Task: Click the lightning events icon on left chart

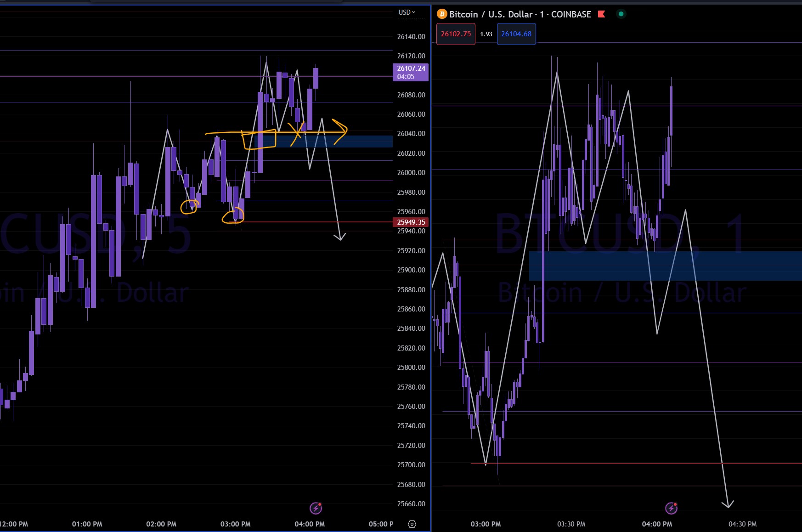Action: (x=316, y=508)
